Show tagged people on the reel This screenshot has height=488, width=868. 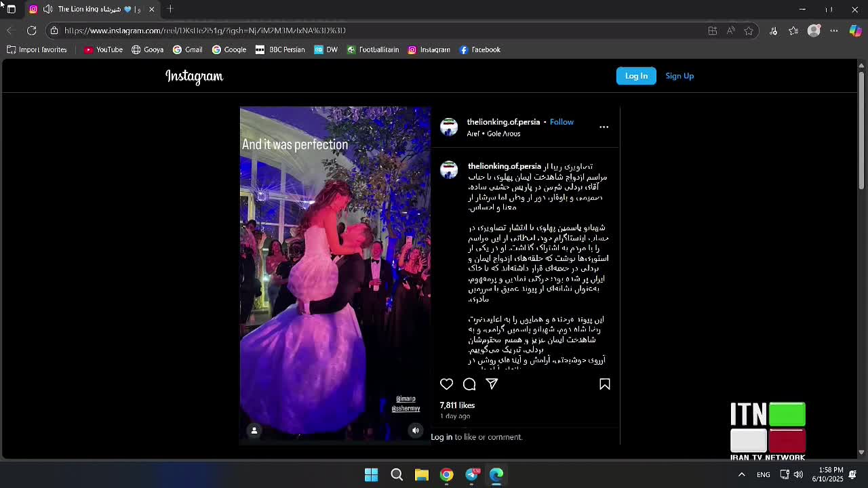tap(254, 430)
